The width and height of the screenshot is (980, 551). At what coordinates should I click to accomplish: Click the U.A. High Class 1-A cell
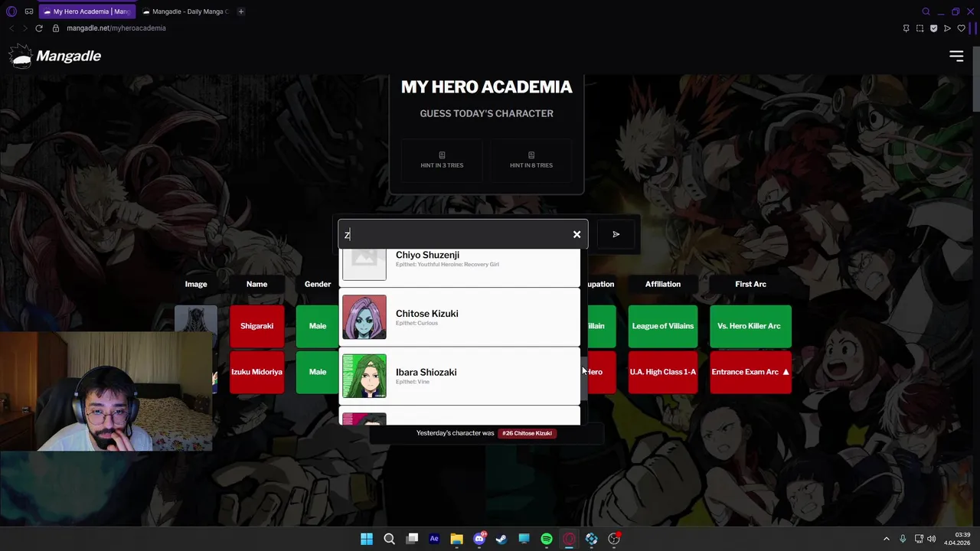(x=663, y=372)
